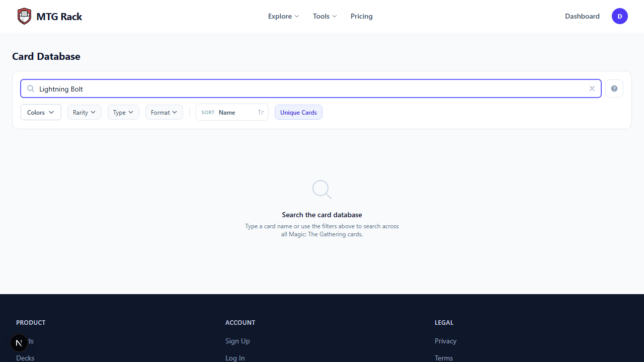This screenshot has height=362, width=644.
Task: Click the Sign Up footer link
Action: pyautogui.click(x=237, y=341)
